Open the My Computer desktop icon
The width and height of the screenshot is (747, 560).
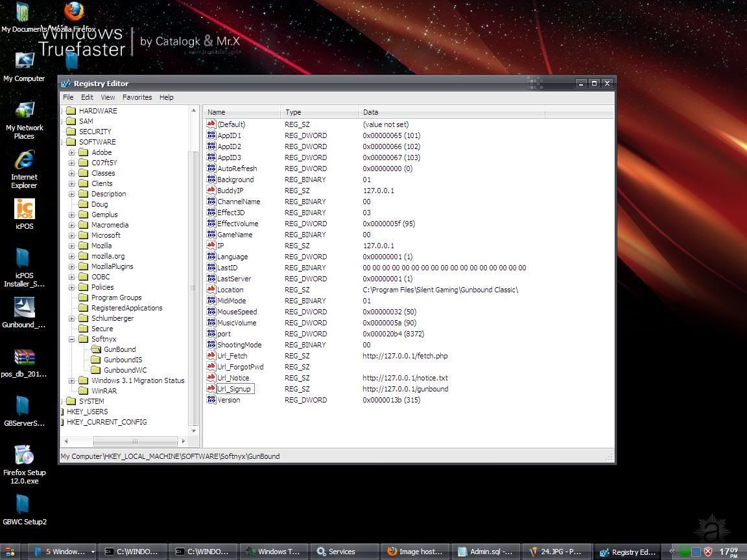[x=24, y=62]
